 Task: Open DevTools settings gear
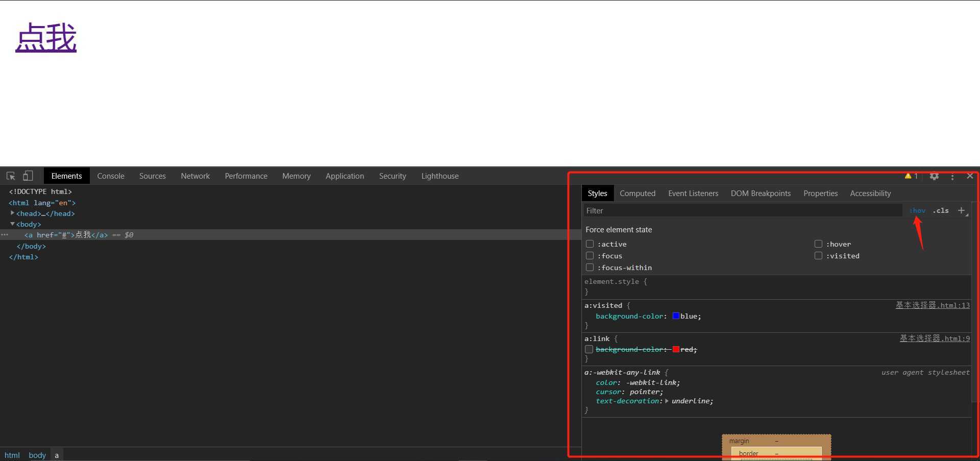point(934,176)
